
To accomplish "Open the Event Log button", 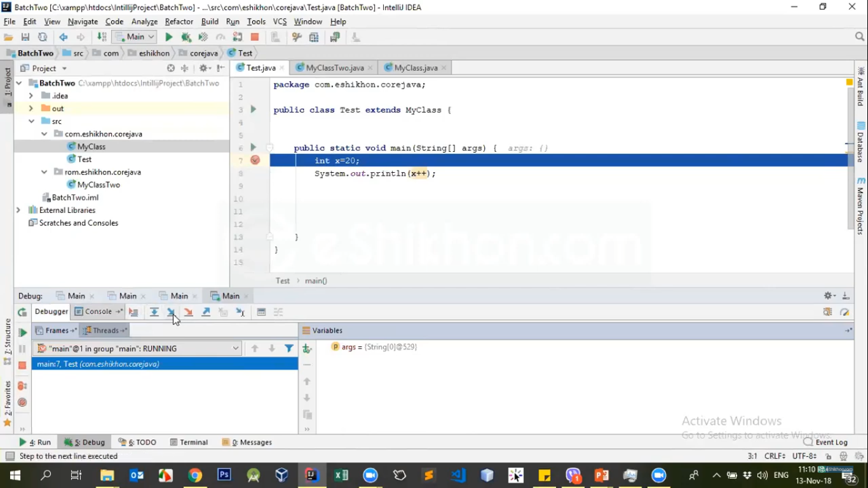I will tap(825, 442).
